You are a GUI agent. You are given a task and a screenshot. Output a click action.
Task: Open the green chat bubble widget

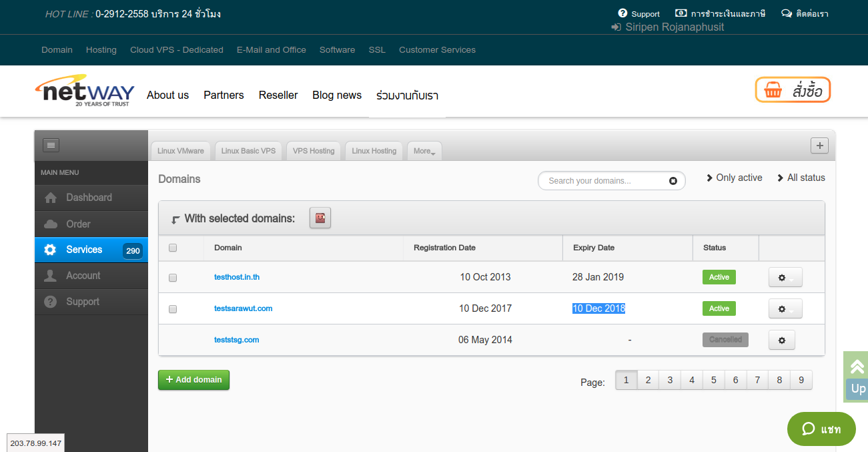point(821,429)
